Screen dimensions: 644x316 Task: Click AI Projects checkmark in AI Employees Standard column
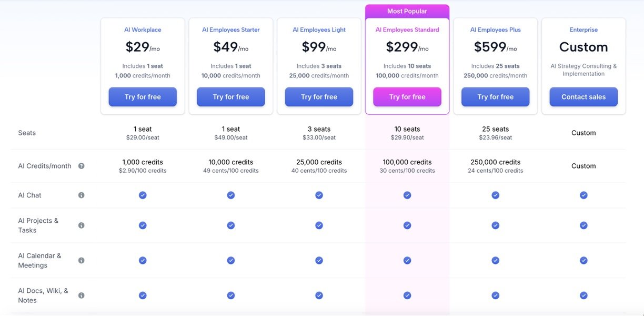(407, 225)
